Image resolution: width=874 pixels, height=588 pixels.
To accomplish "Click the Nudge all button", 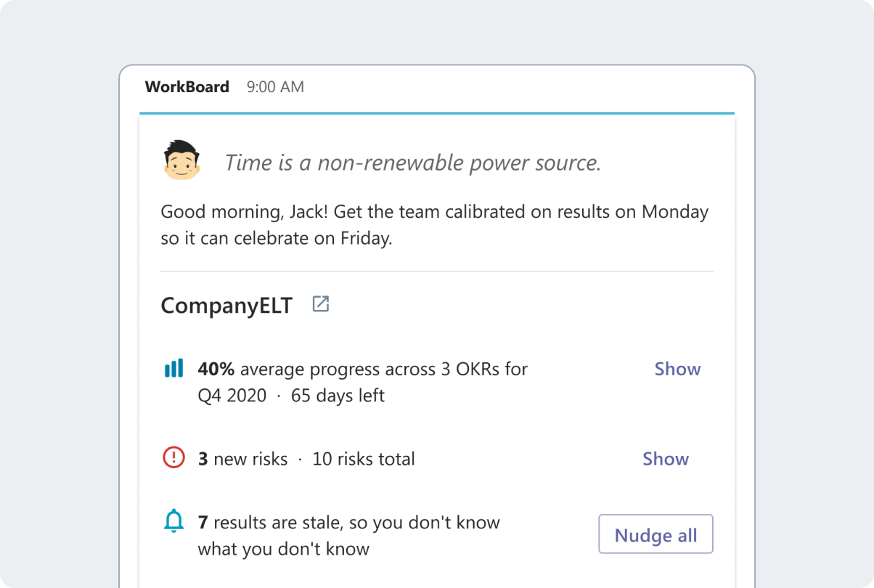I will (655, 534).
